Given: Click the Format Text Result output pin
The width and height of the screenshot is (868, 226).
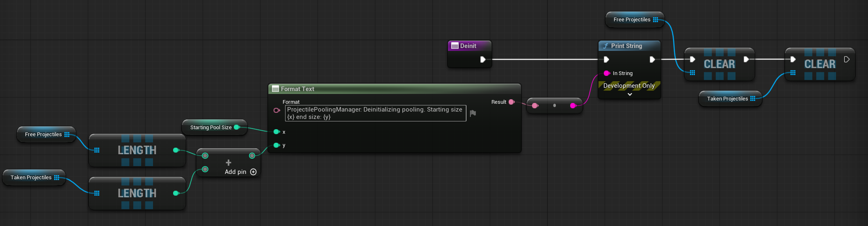Looking at the screenshot, I should coord(512,102).
